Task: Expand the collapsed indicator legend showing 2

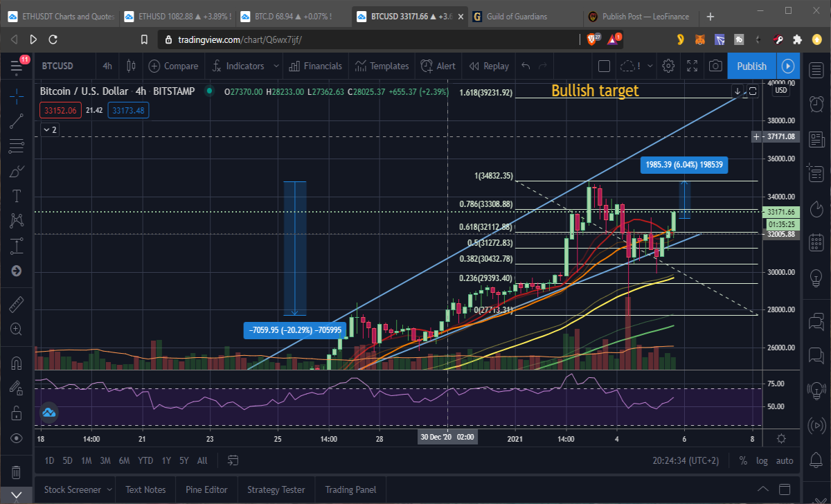Action: pyautogui.click(x=50, y=129)
